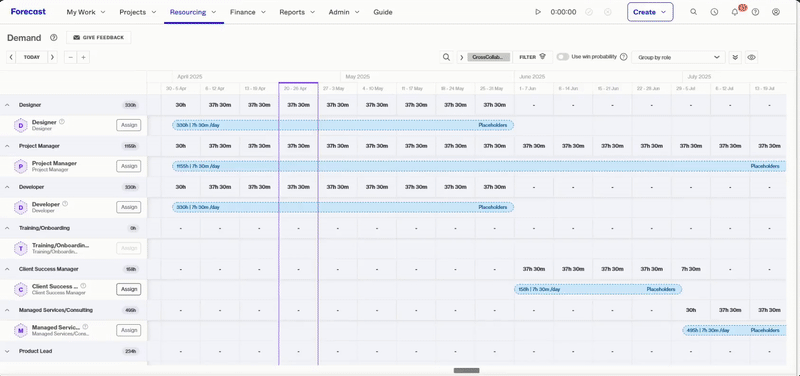Screen dimensions: 800x376
Task: Click the Training/Onboarding avatar icon
Action: coord(21,248)
